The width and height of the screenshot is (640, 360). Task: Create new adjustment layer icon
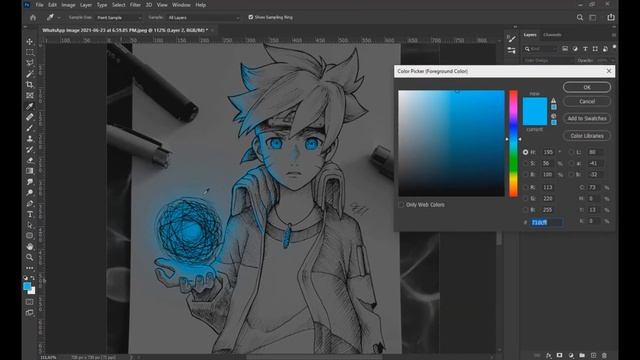[x=571, y=356]
